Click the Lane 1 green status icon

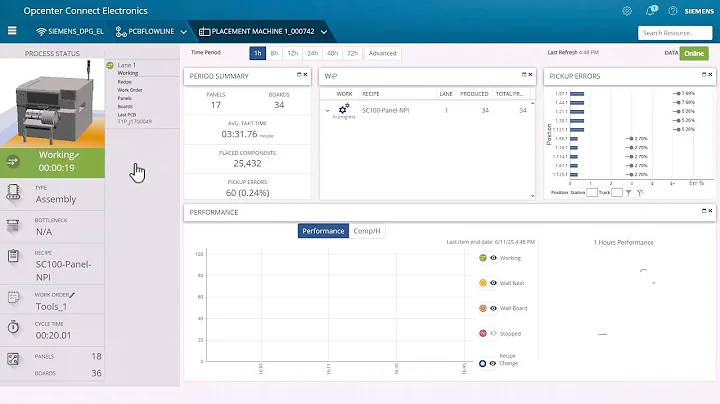(x=110, y=65)
